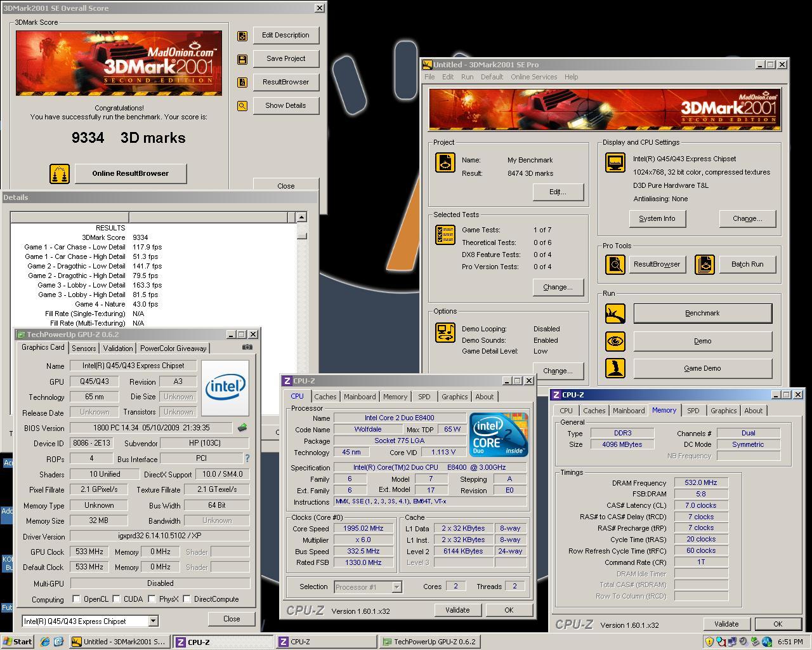
Task: Open the GPU selection dropdown in GPU-Z
Action: pyautogui.click(x=153, y=621)
